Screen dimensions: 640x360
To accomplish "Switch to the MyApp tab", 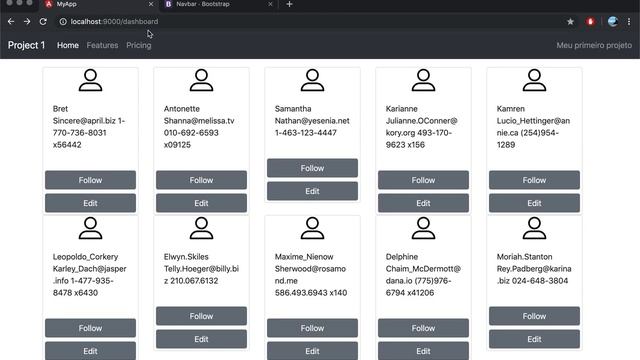I will tap(100, 4).
